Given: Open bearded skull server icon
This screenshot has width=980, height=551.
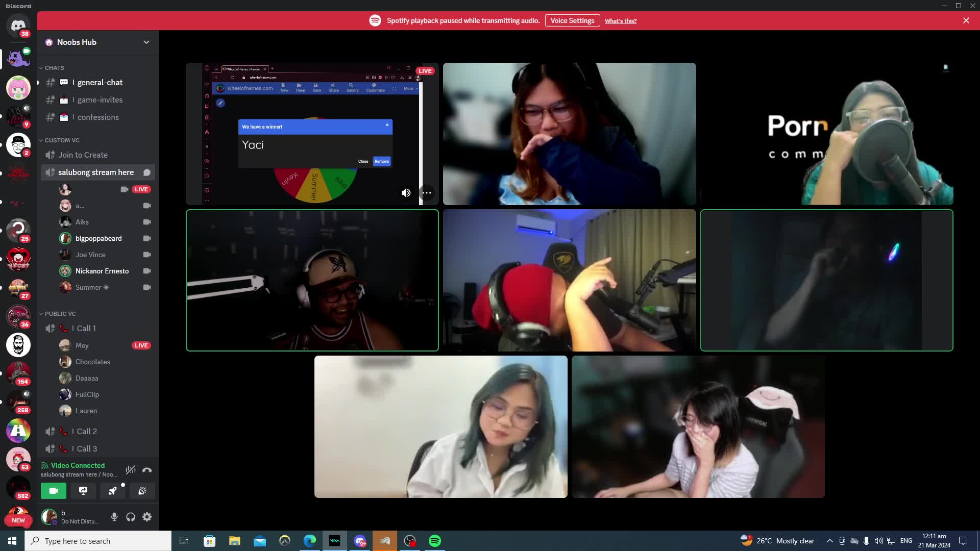Looking at the screenshot, I should [x=18, y=345].
